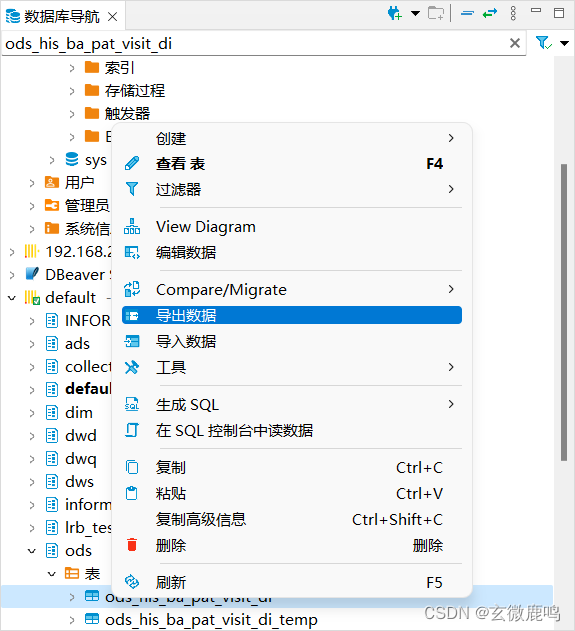Screen dimensions: 575x631
Task: Choose 删除 in context menu
Action: (292, 545)
